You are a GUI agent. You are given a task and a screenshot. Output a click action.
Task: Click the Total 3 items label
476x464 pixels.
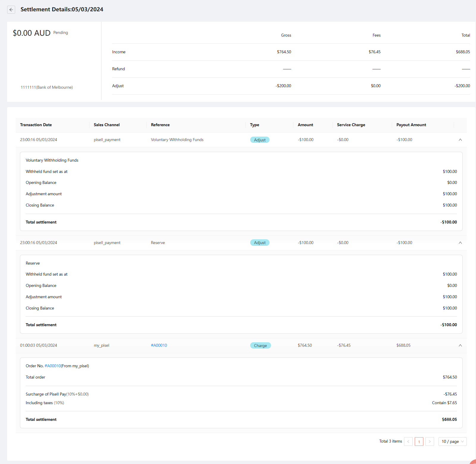pos(391,441)
